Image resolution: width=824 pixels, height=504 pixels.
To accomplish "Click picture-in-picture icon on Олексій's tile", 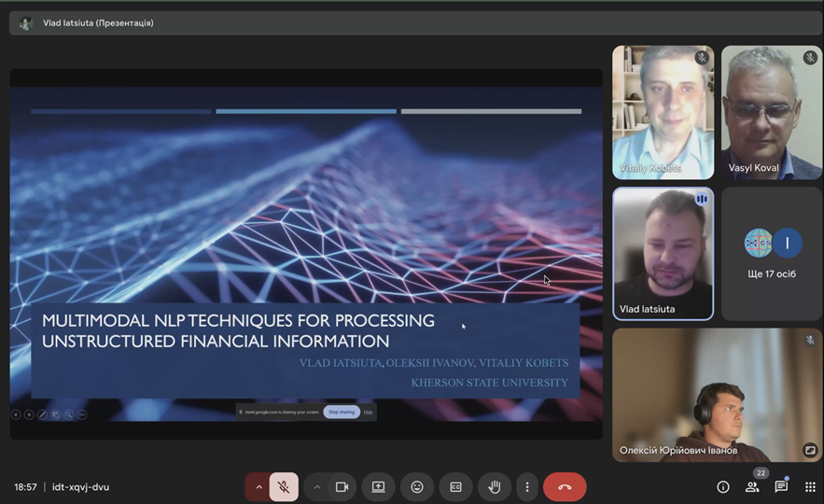I will click(x=810, y=450).
